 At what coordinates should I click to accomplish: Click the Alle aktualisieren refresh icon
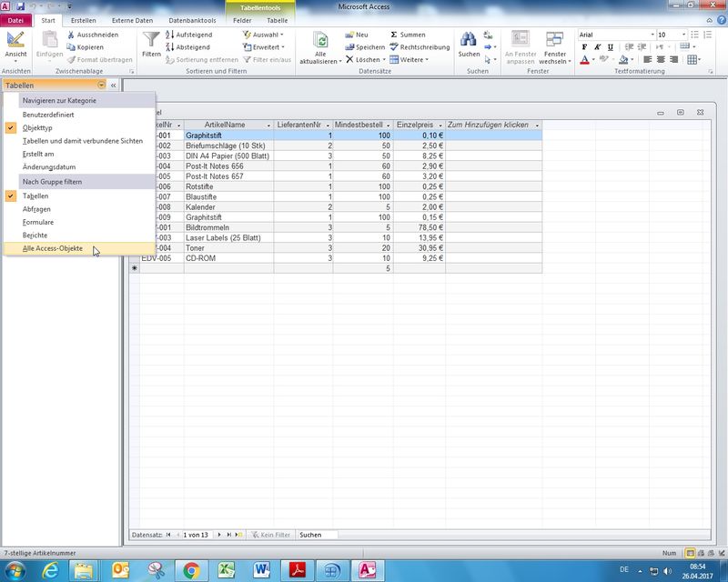tap(320, 40)
